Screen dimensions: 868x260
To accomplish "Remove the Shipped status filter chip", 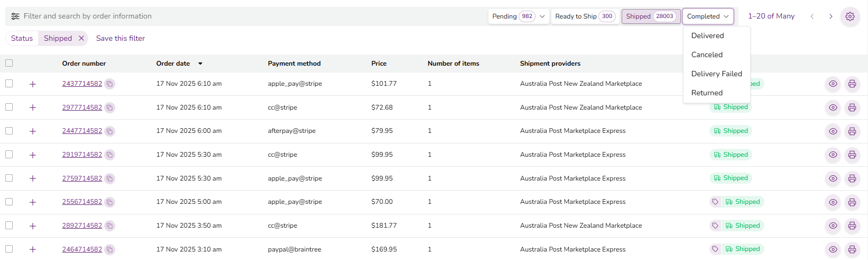I will (81, 38).
